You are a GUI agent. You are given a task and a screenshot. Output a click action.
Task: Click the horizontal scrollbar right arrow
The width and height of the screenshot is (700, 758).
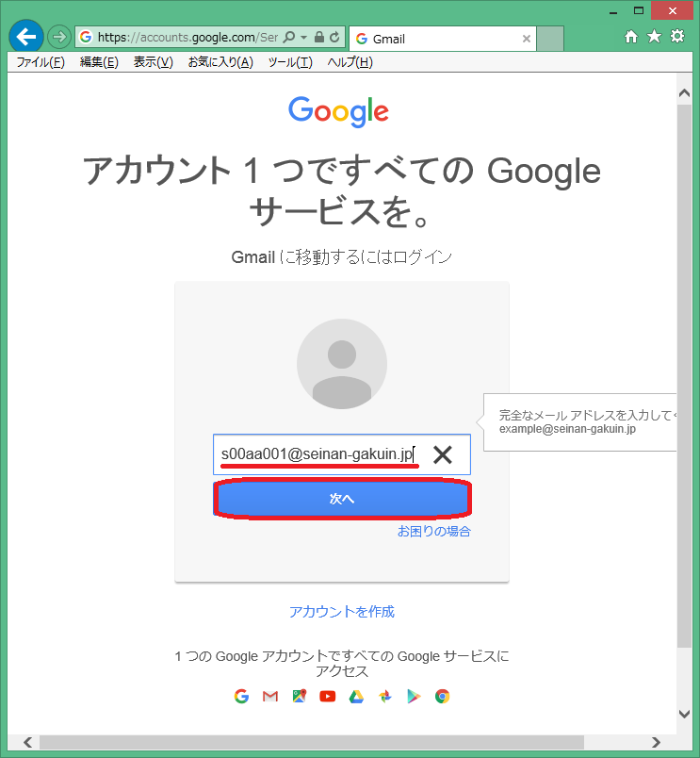click(656, 742)
